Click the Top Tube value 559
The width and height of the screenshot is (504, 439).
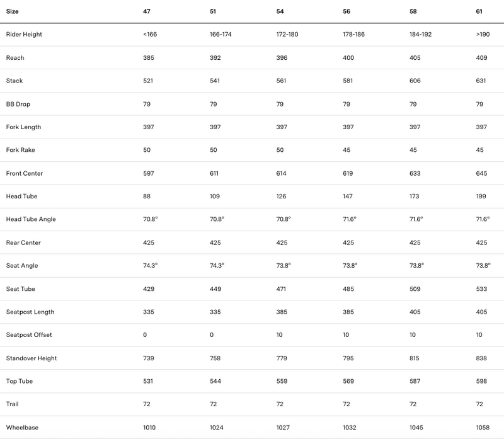click(x=282, y=381)
